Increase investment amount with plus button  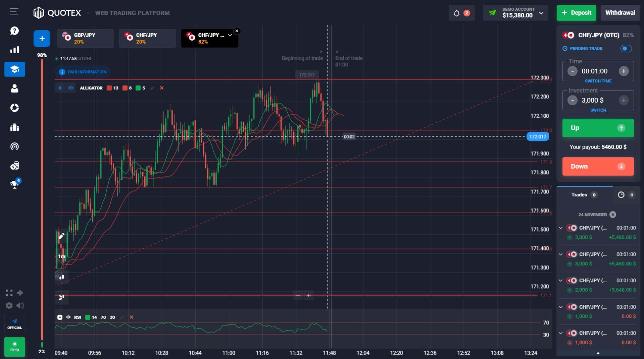coord(624,100)
